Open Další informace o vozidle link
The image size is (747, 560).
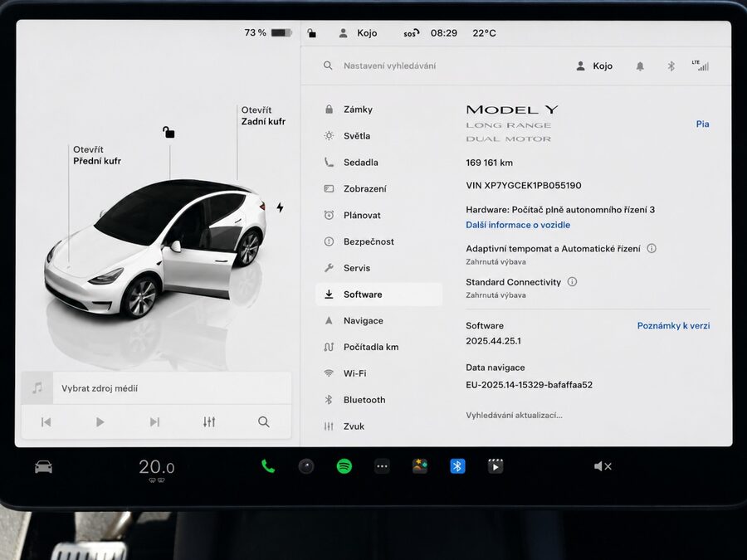[518, 225]
